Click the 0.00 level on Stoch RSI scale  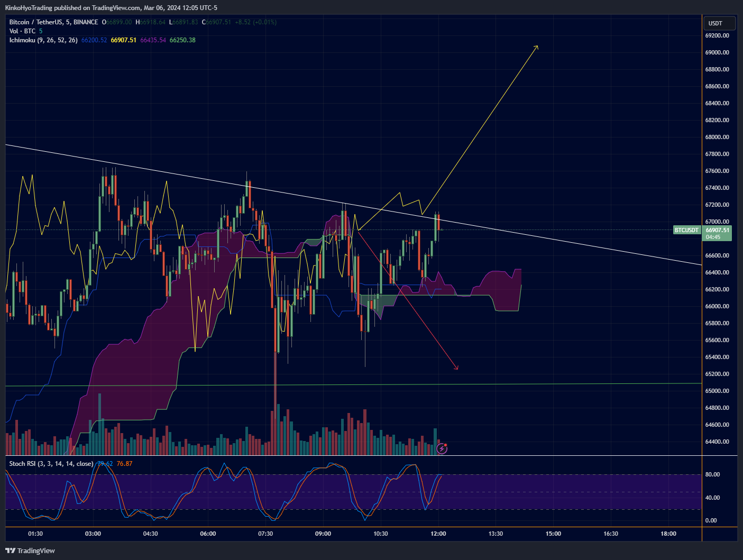(711, 520)
